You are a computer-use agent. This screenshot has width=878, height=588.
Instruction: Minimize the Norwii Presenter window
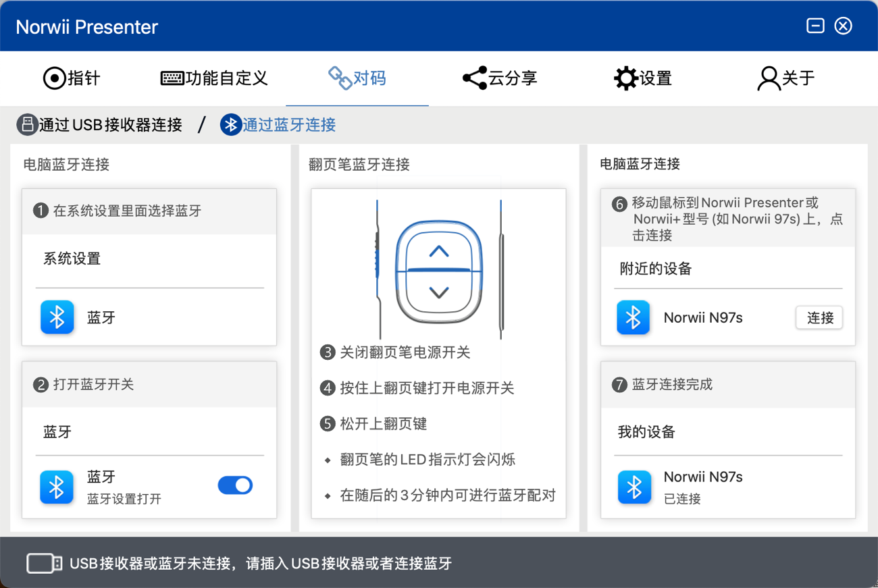tap(815, 26)
